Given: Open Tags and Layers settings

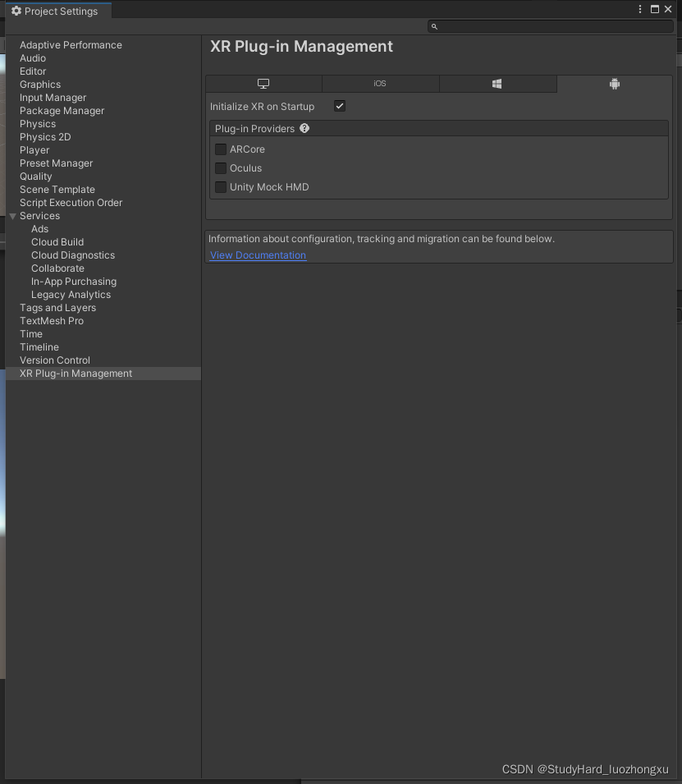Looking at the screenshot, I should (57, 308).
